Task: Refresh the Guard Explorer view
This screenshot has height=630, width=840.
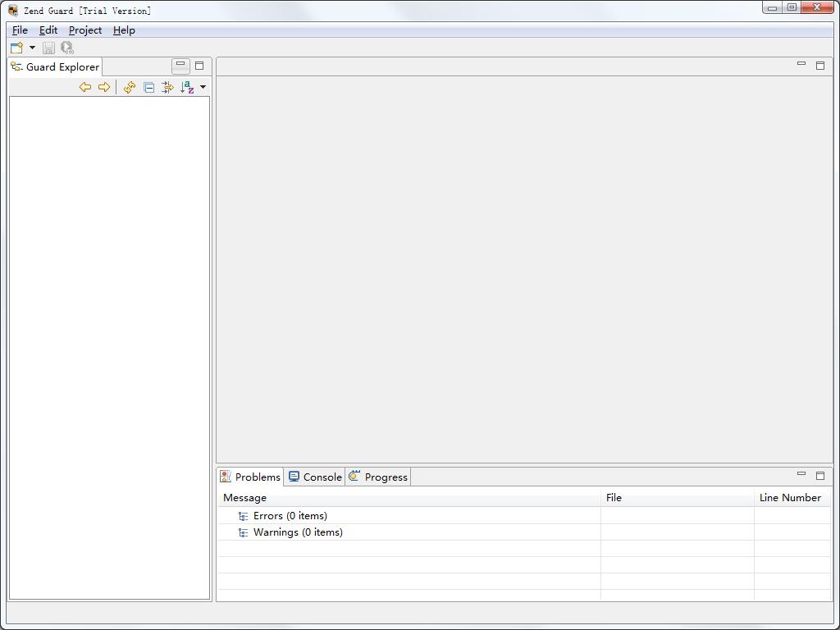Action: coord(130,87)
